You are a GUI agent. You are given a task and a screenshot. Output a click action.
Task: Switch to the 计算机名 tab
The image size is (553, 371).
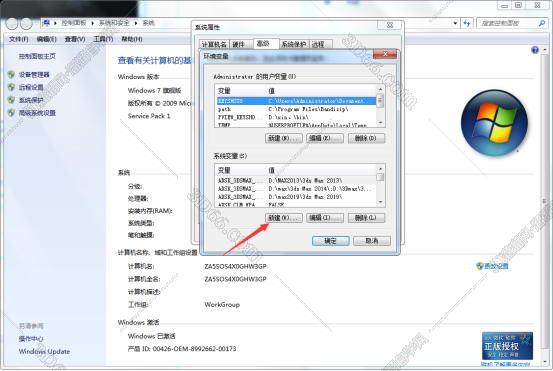click(x=214, y=44)
